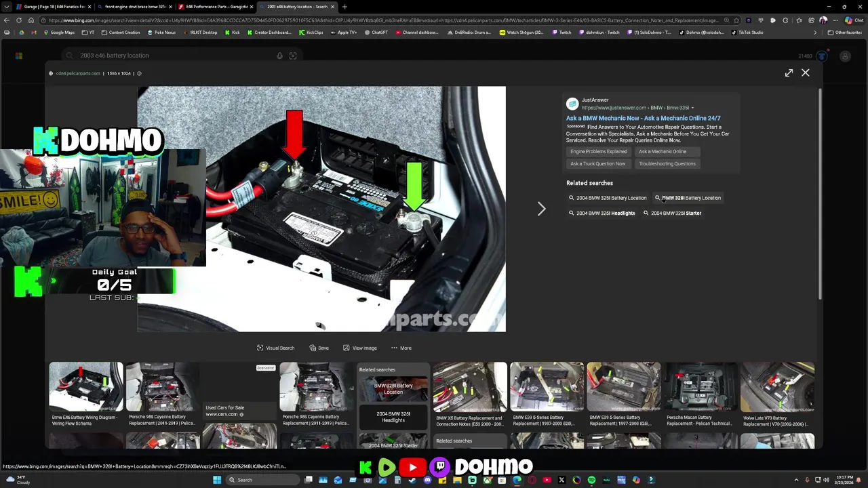Reload the page
This screenshot has width=868, height=488.
[x=19, y=20]
